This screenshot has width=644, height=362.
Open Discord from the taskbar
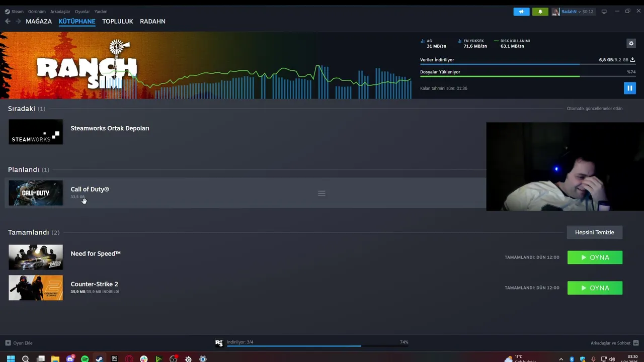[x=70, y=358]
